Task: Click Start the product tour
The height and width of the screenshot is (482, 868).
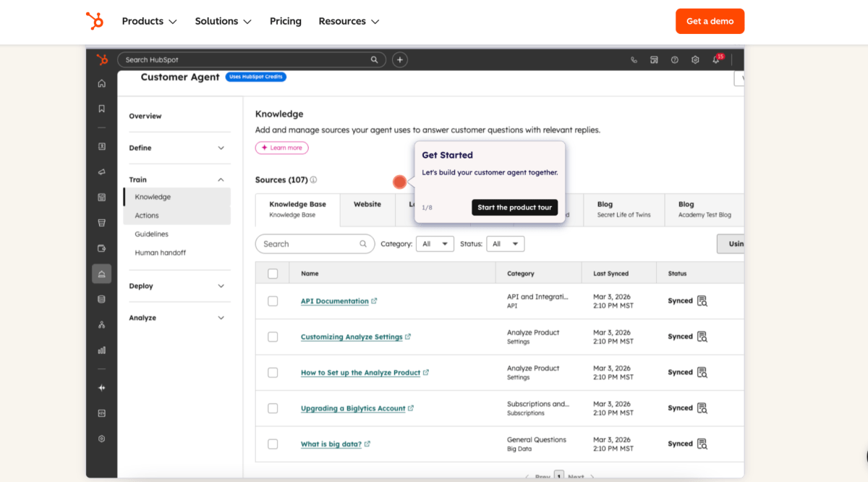Action: [515, 208]
